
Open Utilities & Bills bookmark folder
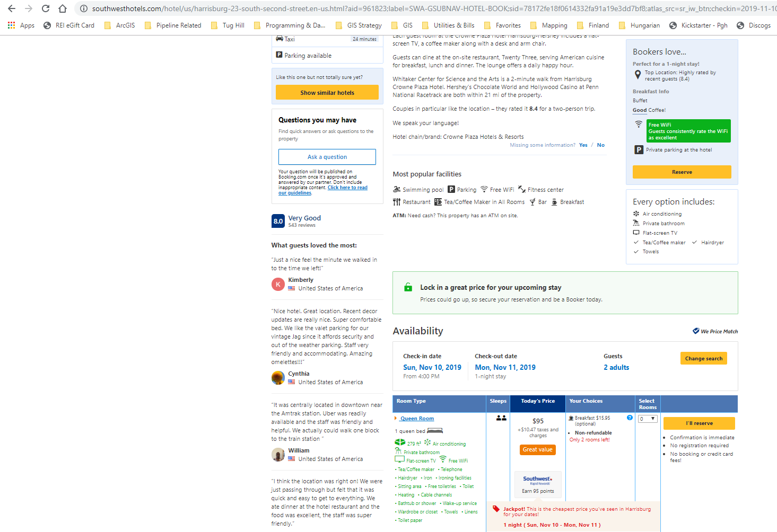click(448, 25)
